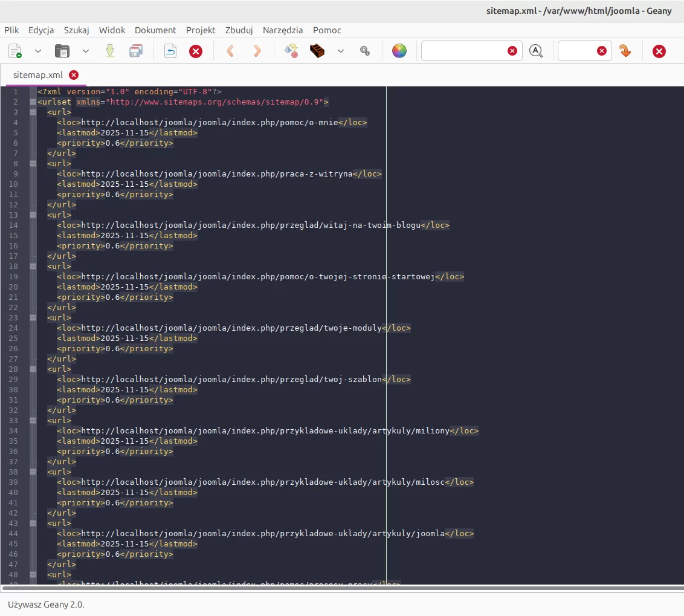This screenshot has height=616, width=684.
Task: Save current file with green arrow icon
Action: (110, 51)
